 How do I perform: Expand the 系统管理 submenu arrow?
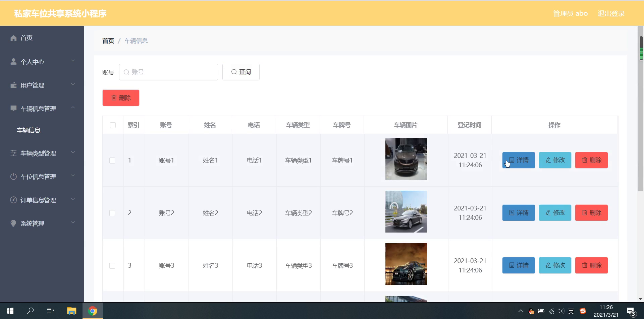(73, 222)
